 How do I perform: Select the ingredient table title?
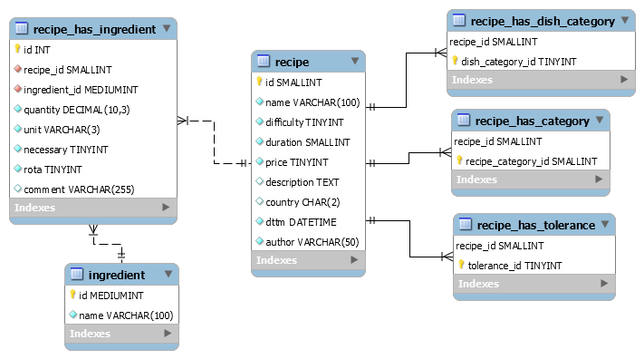tap(117, 275)
